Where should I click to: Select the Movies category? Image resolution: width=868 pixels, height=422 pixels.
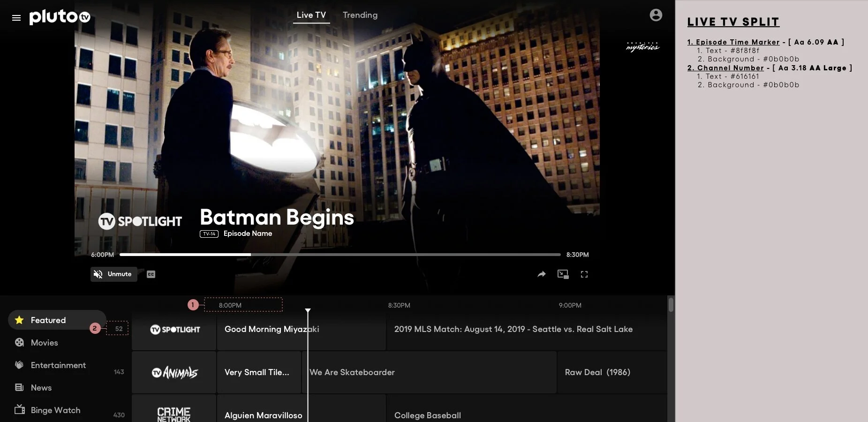point(45,343)
